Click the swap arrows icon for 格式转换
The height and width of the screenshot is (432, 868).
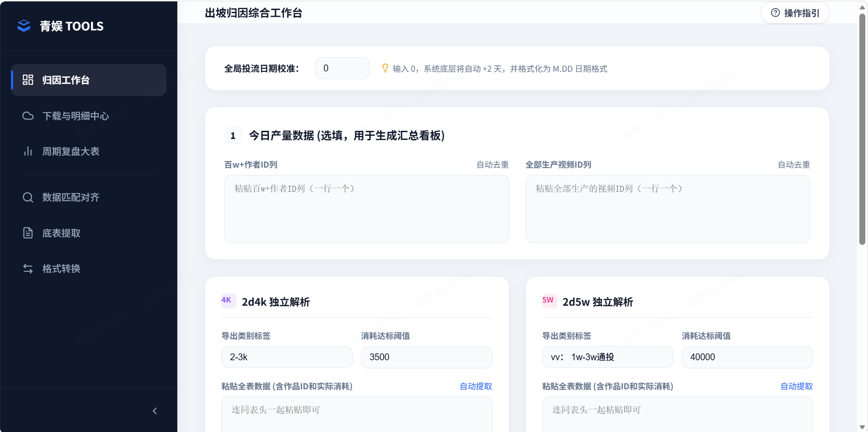[x=28, y=268]
